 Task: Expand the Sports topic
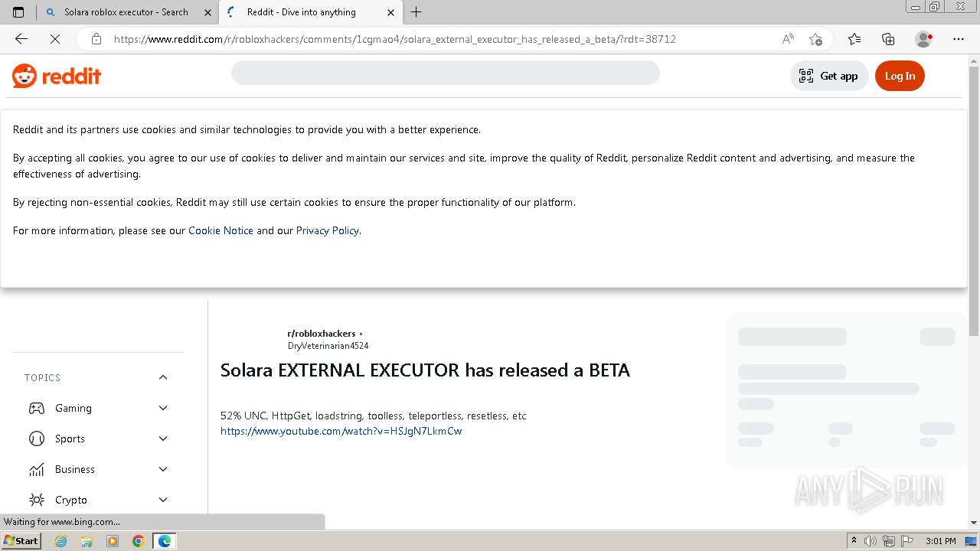163,439
